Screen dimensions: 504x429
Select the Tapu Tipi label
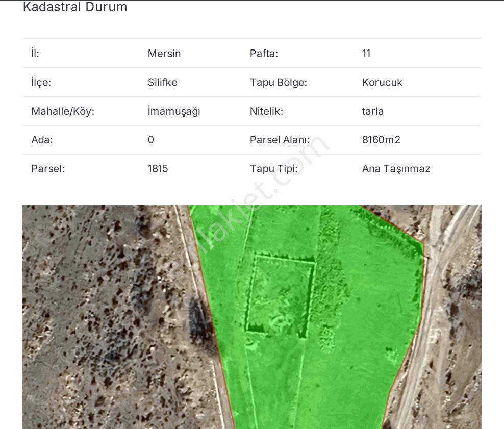274,169
